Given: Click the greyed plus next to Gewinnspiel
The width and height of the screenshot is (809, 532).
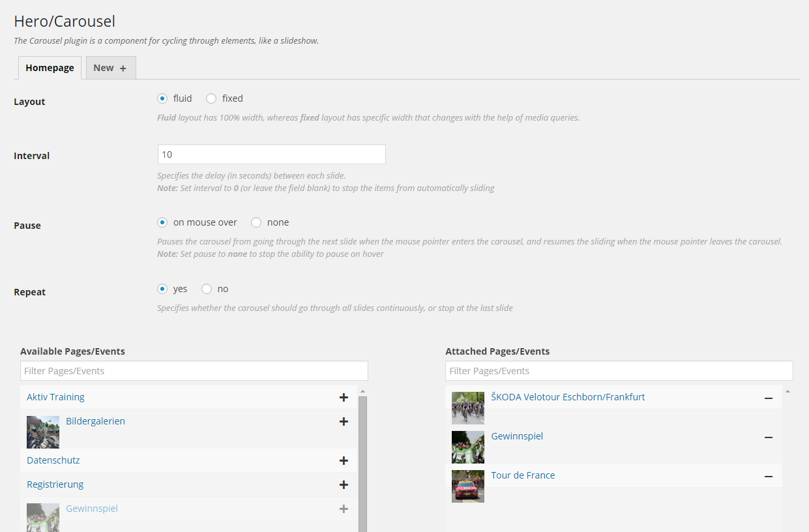Looking at the screenshot, I should [x=344, y=509].
